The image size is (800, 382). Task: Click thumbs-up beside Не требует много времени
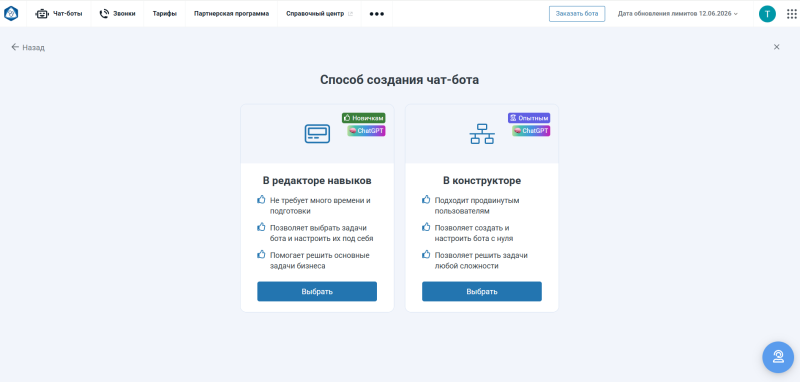pos(261,200)
